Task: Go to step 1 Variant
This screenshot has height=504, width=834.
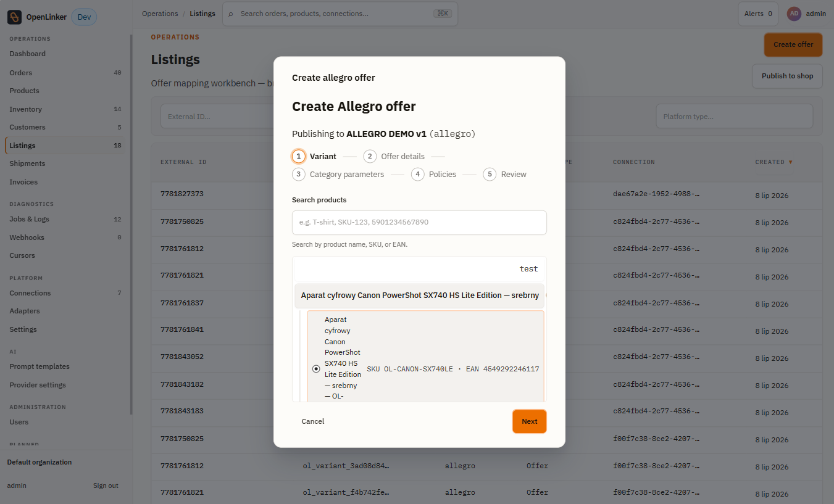Action: pyautogui.click(x=314, y=156)
